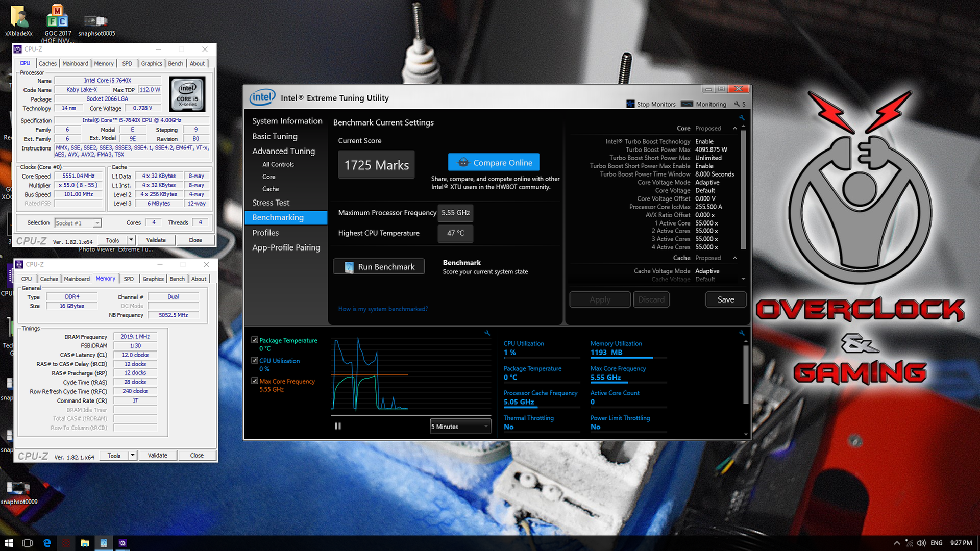Open the Graphics tab in bottom CPU-Z window
980x551 pixels.
pos(153,279)
